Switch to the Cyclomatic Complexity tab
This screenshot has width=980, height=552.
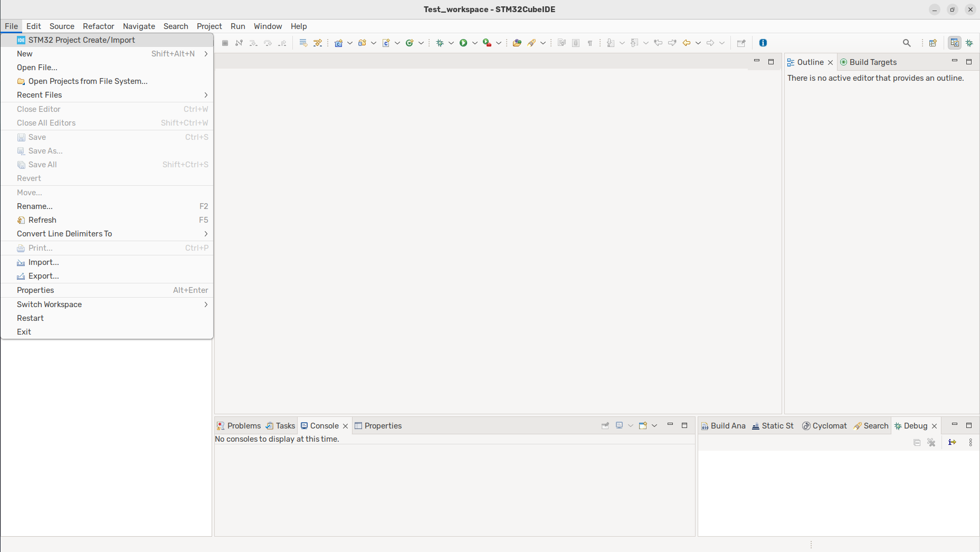click(x=825, y=426)
